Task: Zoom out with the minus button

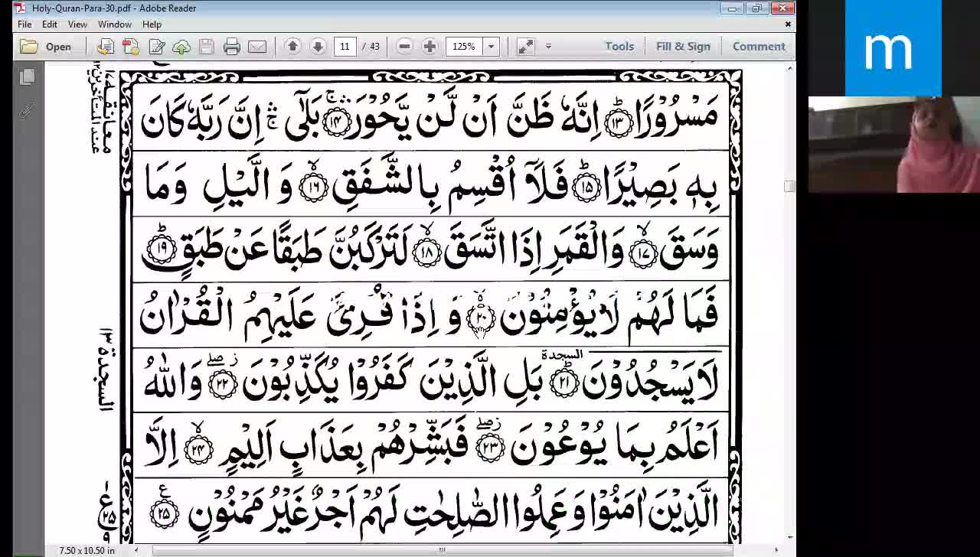Action: (x=404, y=47)
